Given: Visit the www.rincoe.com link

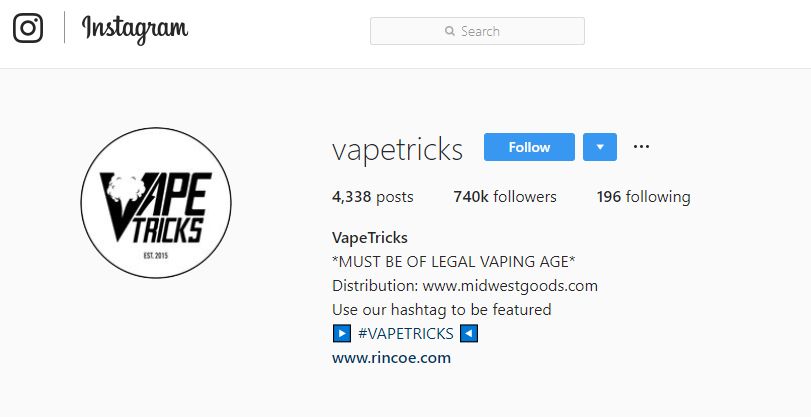Looking at the screenshot, I should coord(392,358).
